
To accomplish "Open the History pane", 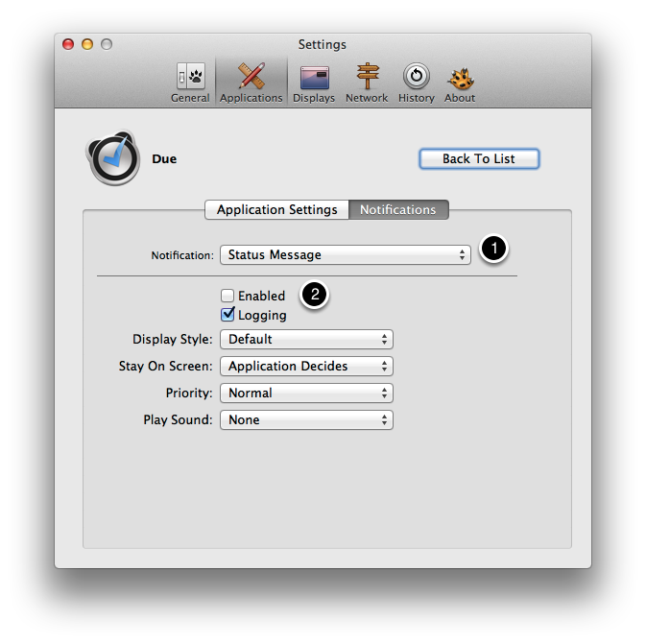I will tap(417, 82).
